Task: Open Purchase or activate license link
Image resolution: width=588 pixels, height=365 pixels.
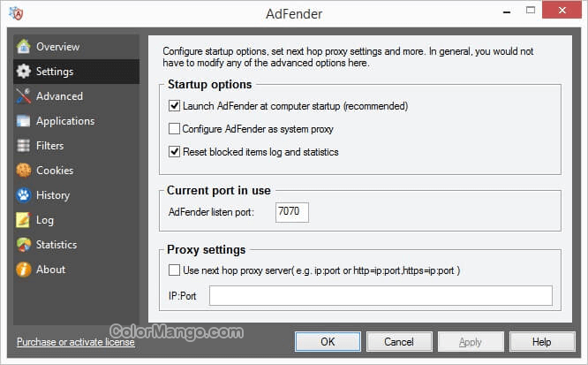Action: pyautogui.click(x=76, y=342)
